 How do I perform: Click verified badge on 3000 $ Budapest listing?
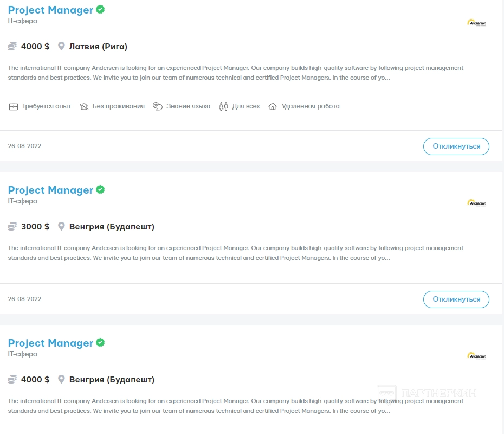[100, 190]
